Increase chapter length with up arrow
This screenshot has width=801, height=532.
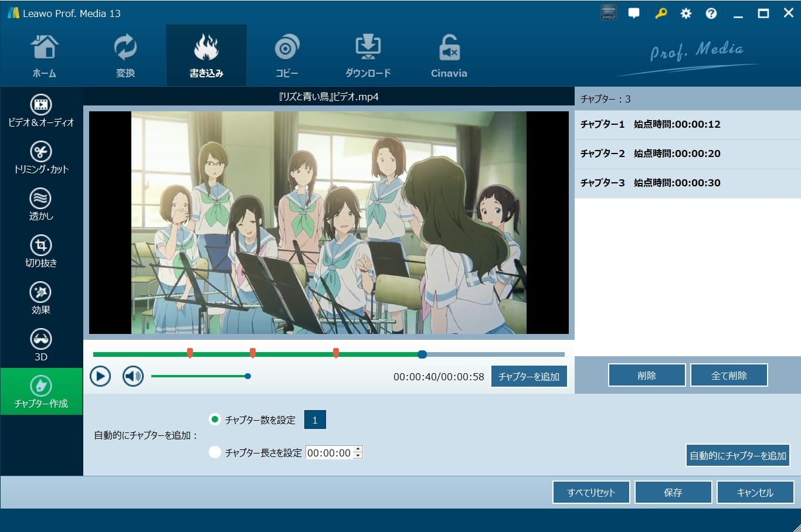358,449
